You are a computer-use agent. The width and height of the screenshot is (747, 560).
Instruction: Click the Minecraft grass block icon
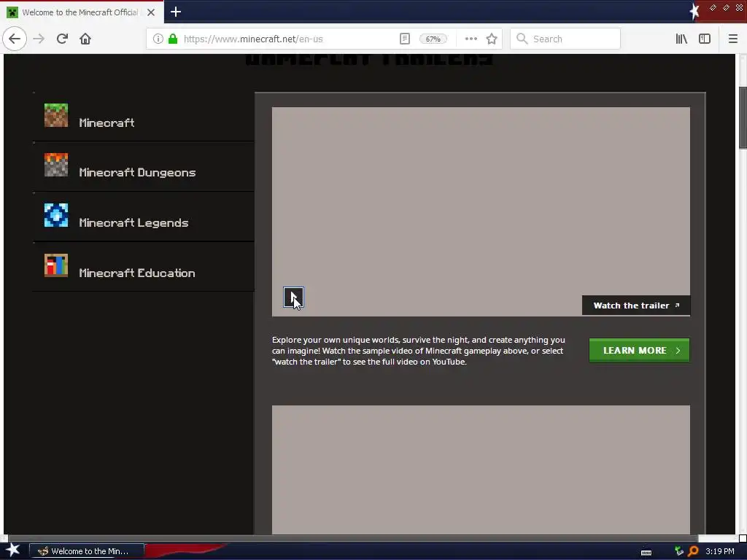coord(56,116)
